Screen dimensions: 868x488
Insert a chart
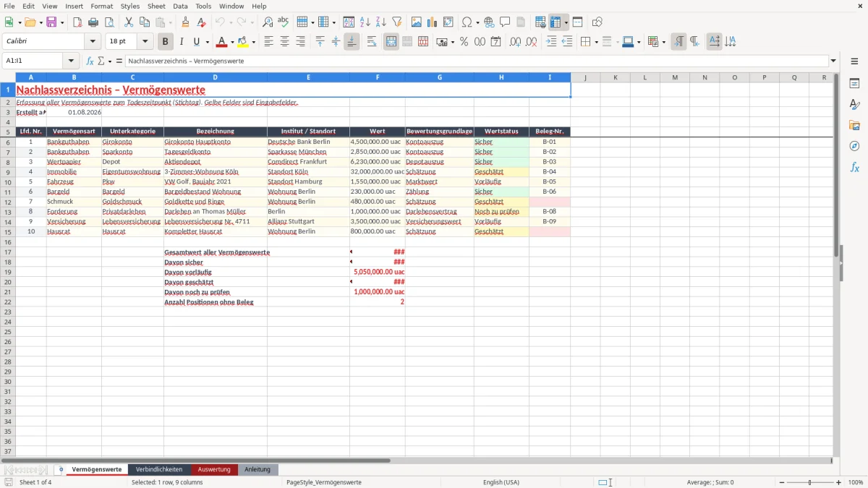pos(433,22)
